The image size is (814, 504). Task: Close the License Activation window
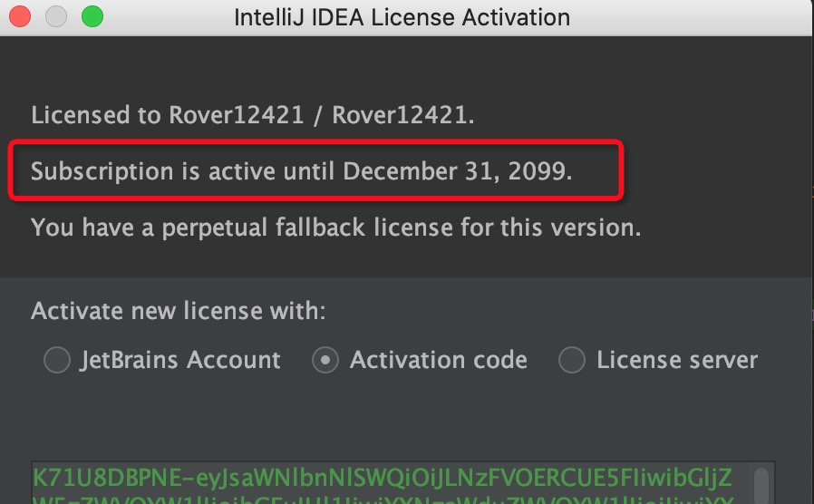(x=21, y=17)
